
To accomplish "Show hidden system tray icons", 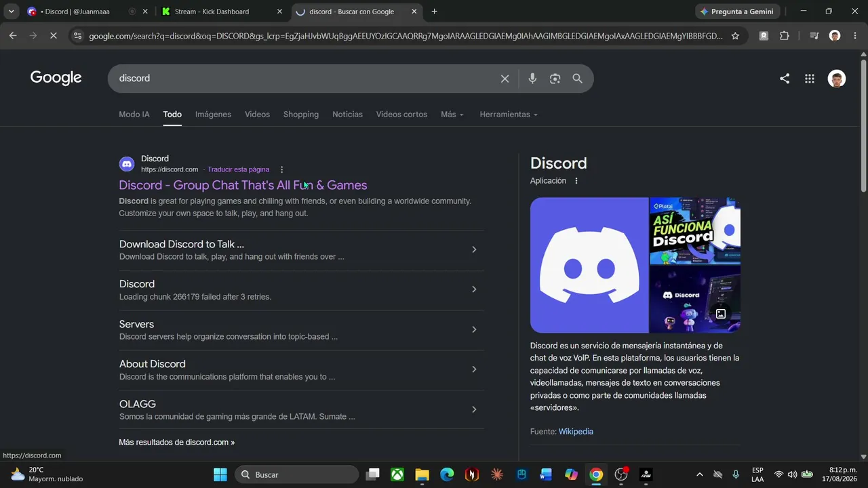I will tap(699, 474).
